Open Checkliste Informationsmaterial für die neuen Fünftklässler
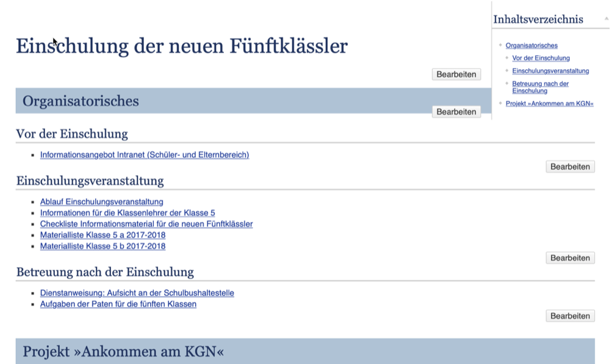 click(146, 224)
